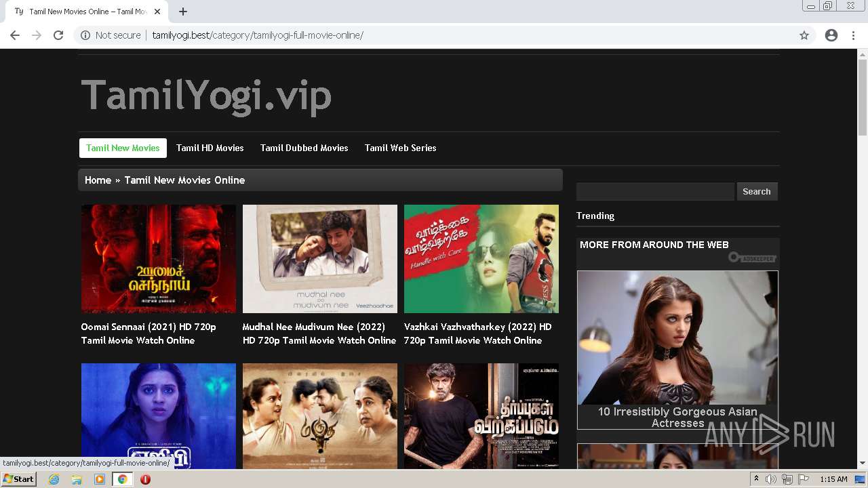The height and width of the screenshot is (488, 868).
Task: Open the media player taskbar icon
Action: click(100, 479)
